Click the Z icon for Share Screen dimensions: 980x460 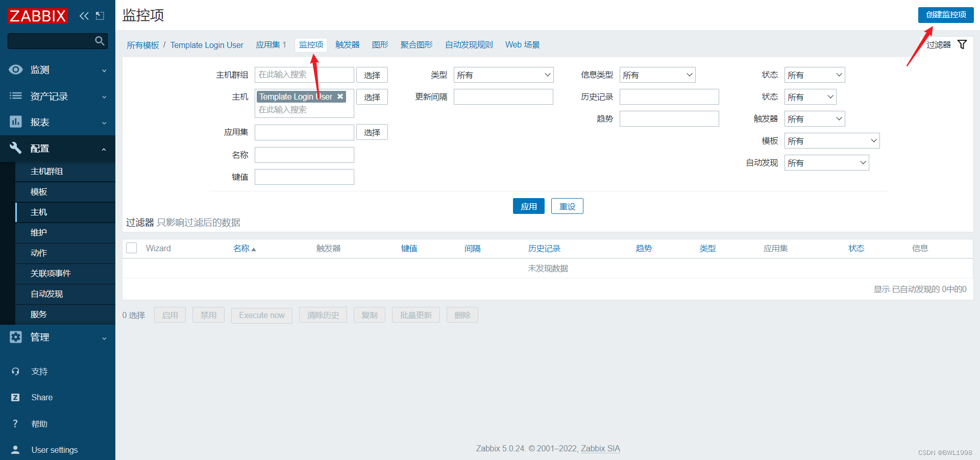[15, 397]
